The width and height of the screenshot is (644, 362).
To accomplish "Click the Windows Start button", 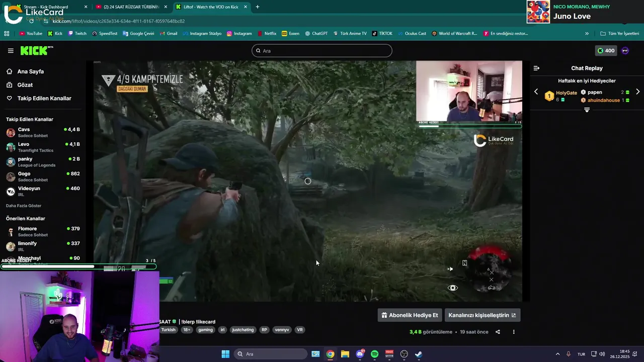I will pyautogui.click(x=225, y=354).
